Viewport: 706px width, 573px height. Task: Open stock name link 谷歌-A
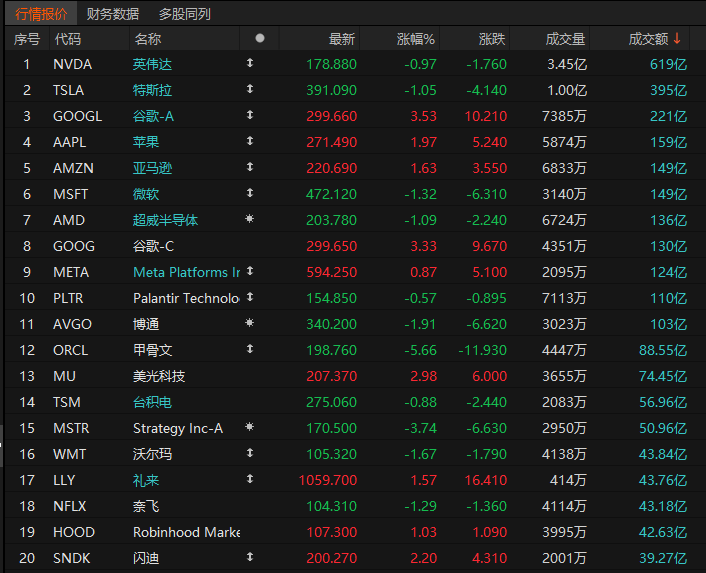coord(153,116)
